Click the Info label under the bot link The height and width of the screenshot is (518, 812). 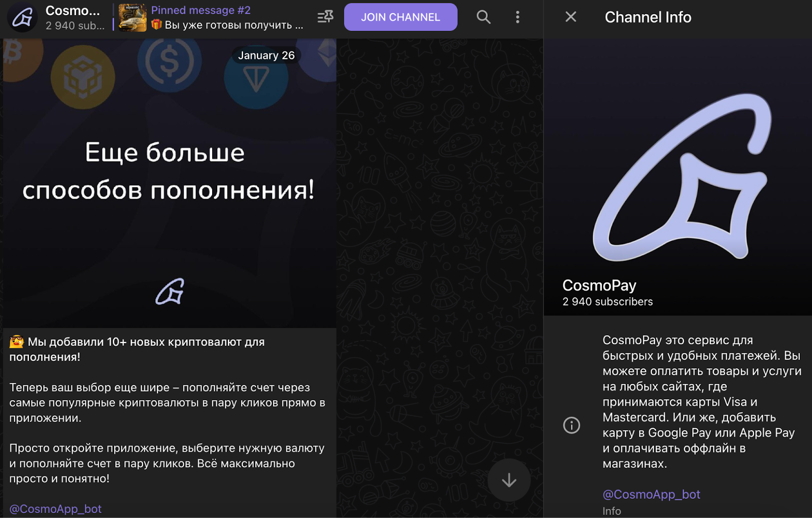[612, 511]
